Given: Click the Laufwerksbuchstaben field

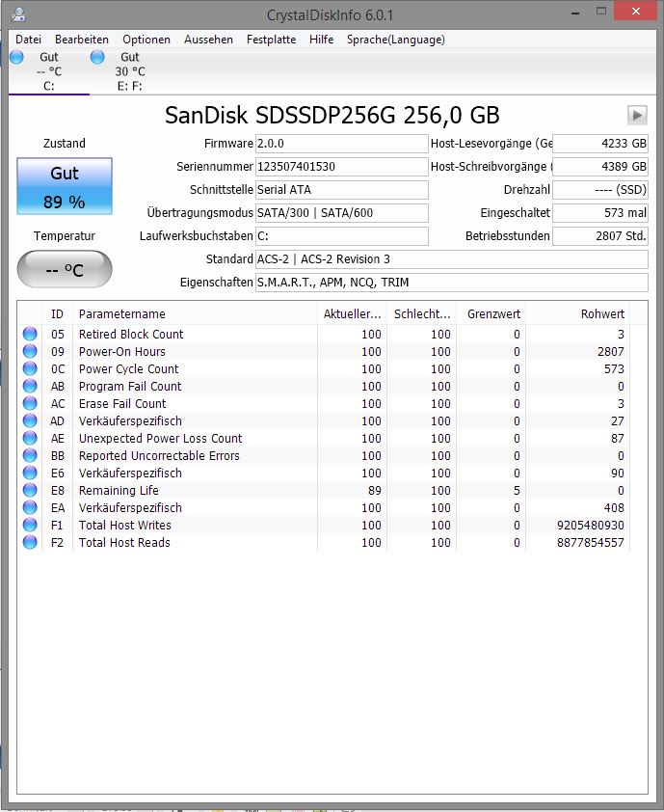Looking at the screenshot, I should point(341,236).
